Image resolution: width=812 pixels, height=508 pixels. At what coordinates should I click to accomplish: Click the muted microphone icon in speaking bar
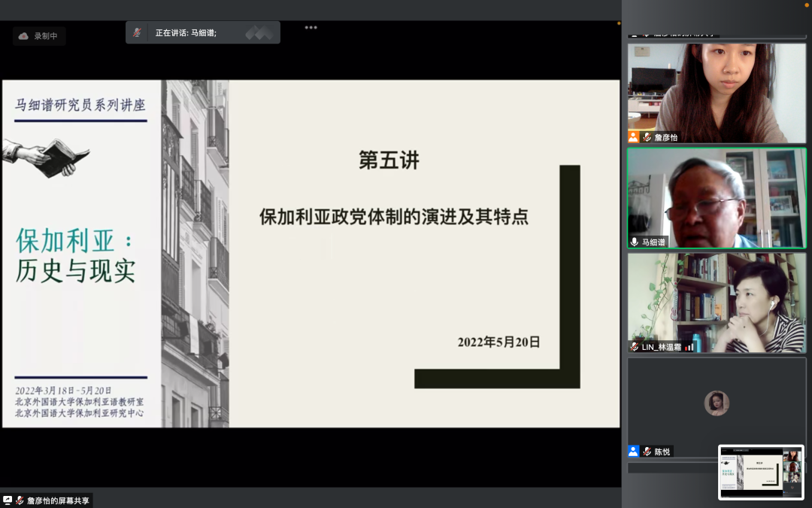138,32
